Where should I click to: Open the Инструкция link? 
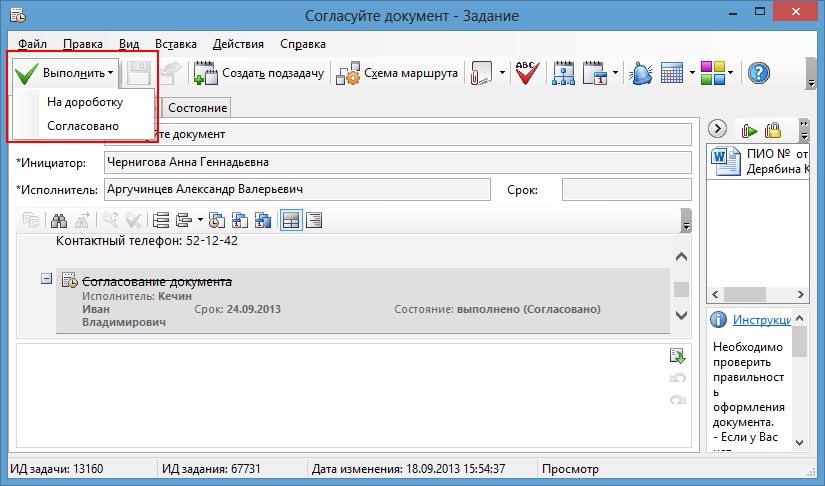tap(762, 320)
